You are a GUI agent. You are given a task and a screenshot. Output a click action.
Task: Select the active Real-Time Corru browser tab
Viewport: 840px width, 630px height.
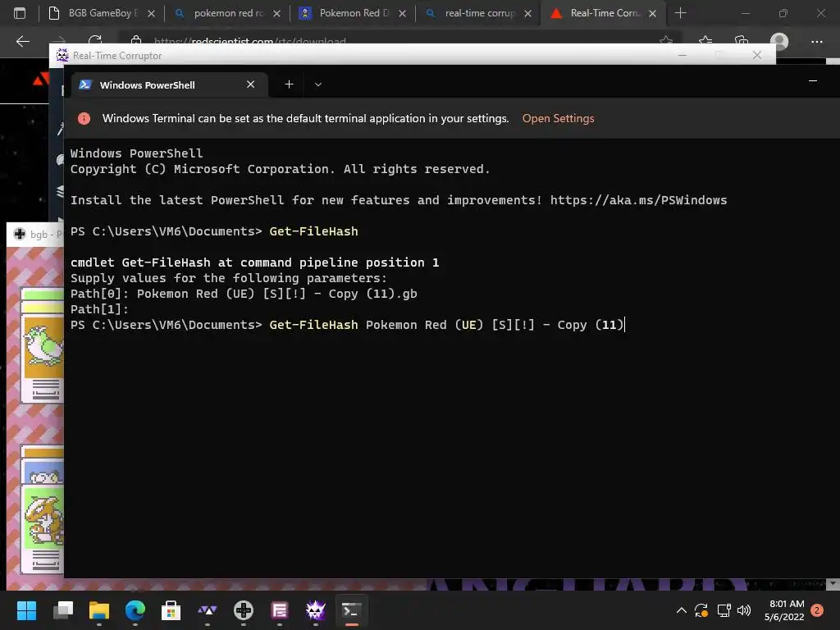coord(605,13)
